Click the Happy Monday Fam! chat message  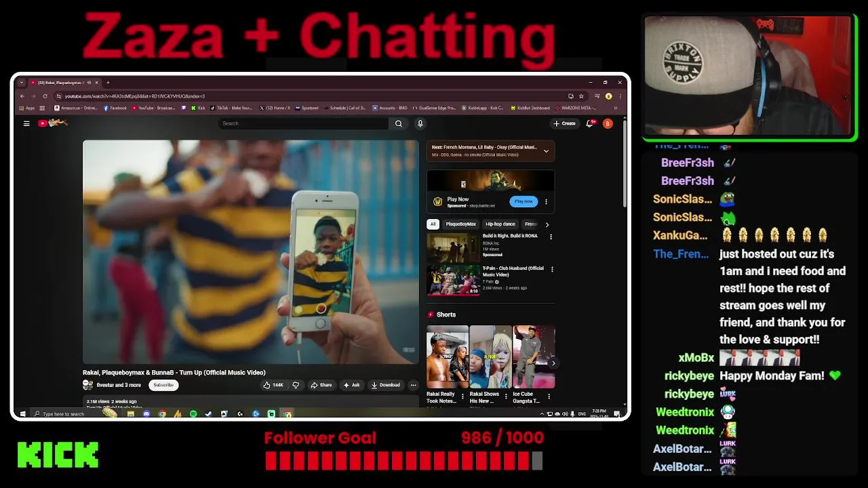(772, 375)
